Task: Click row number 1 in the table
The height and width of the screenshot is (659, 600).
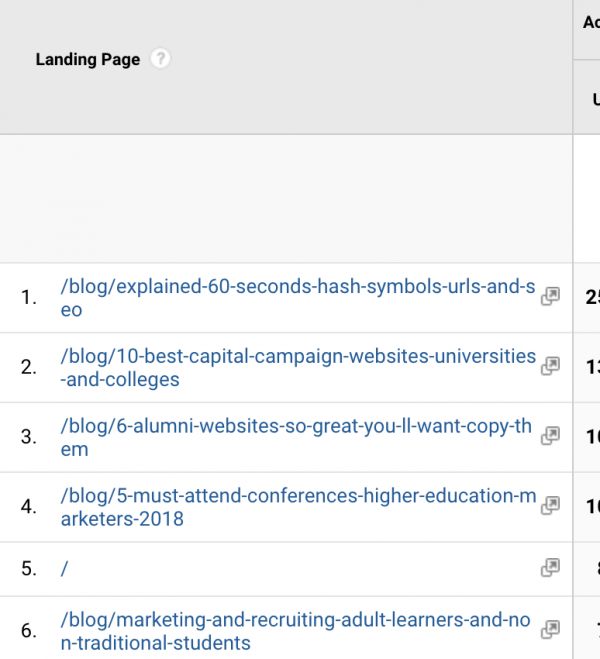Action: pyautogui.click(x=28, y=298)
